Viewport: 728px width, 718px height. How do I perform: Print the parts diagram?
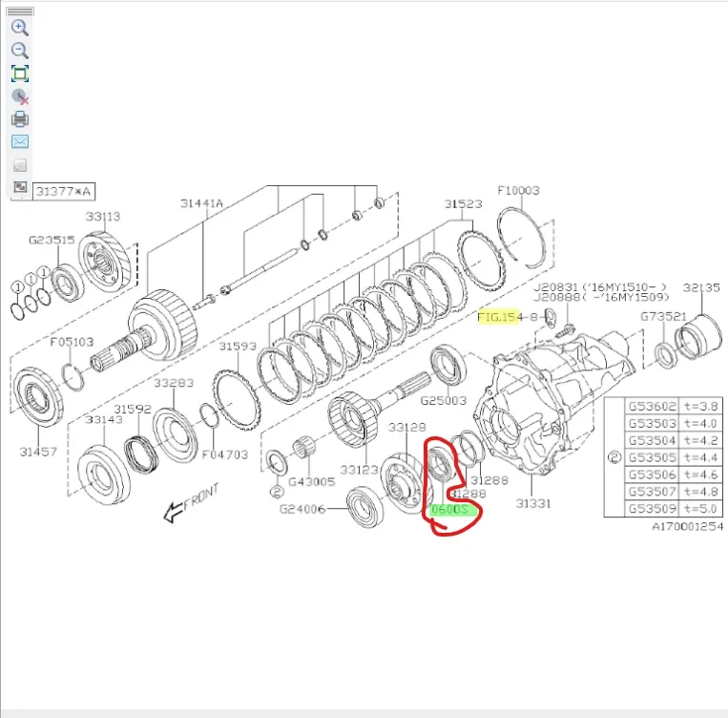point(19,119)
